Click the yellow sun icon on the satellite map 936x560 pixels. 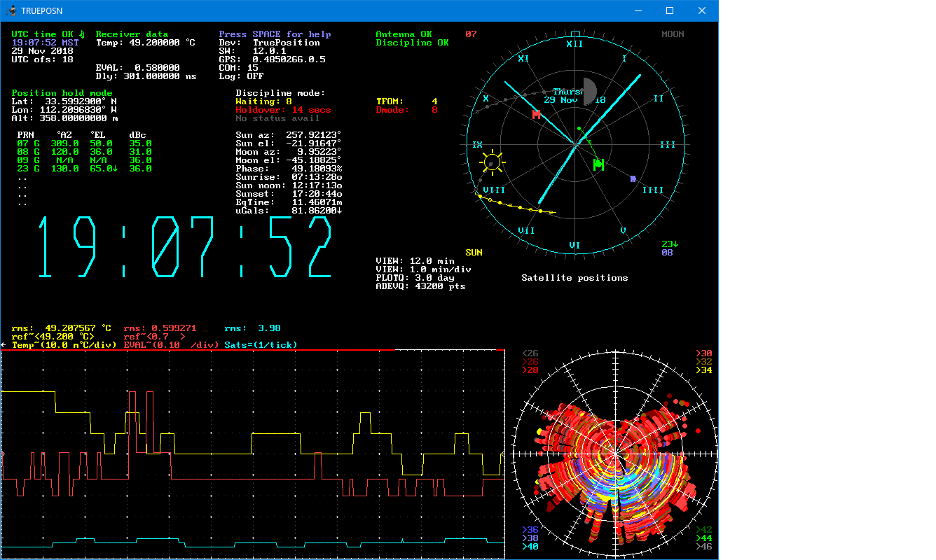click(x=493, y=162)
